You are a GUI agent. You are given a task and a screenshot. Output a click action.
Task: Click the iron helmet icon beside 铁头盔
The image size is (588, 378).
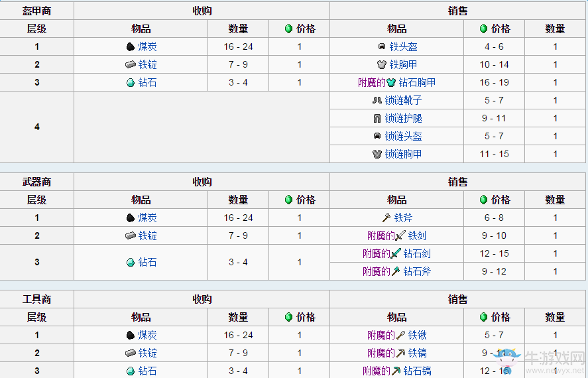[382, 47]
